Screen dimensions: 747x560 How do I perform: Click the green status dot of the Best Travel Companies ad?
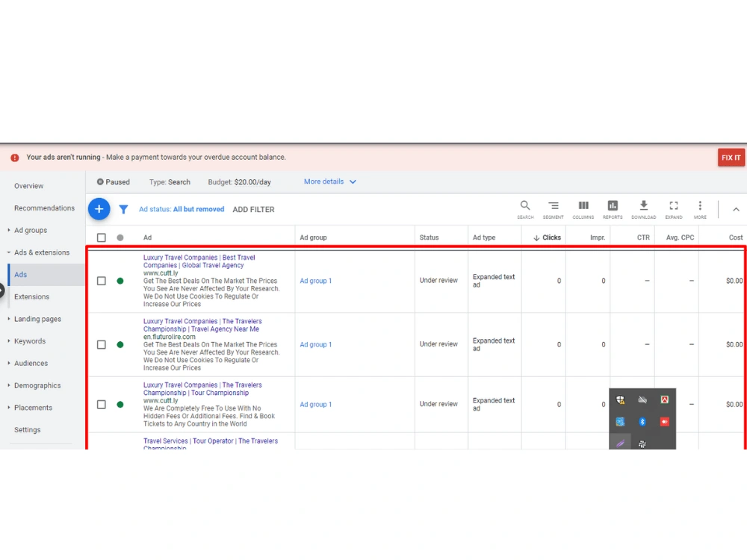[120, 281]
